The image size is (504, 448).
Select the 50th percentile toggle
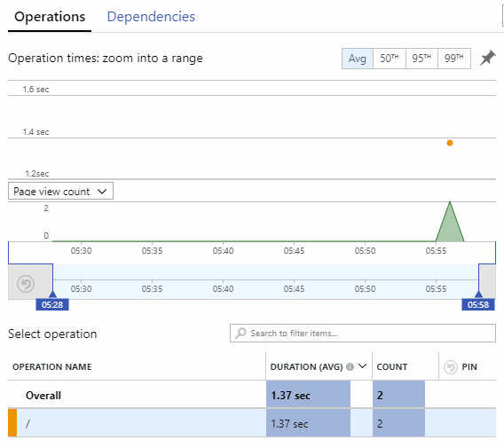[390, 59]
